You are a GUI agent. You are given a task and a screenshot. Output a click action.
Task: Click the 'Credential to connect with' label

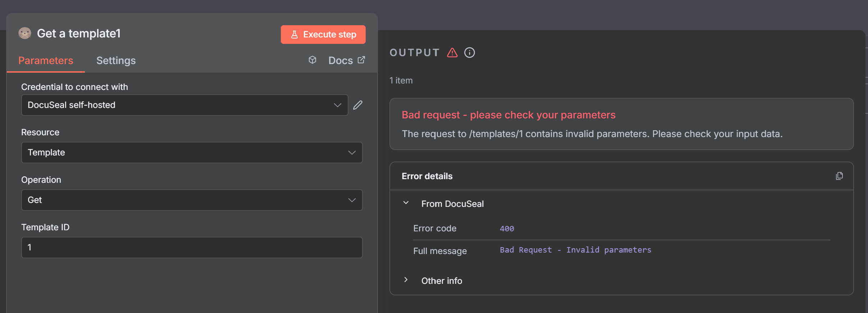point(74,87)
